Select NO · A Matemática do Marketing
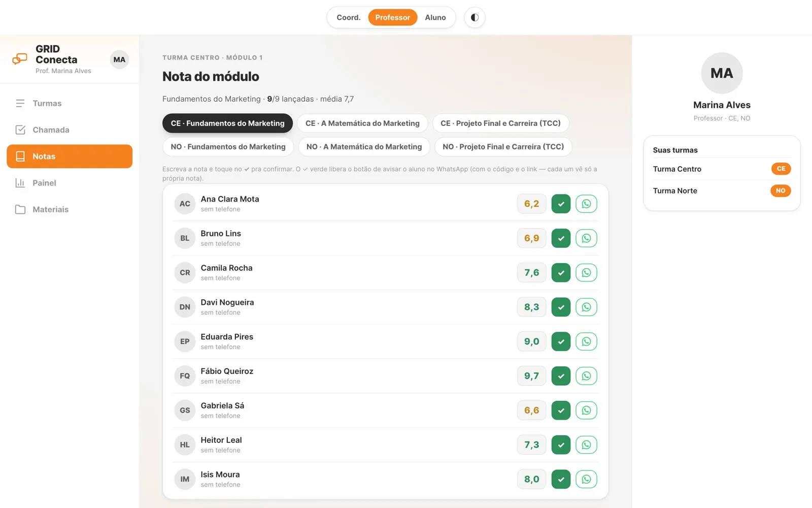The image size is (812, 508). pos(364,147)
